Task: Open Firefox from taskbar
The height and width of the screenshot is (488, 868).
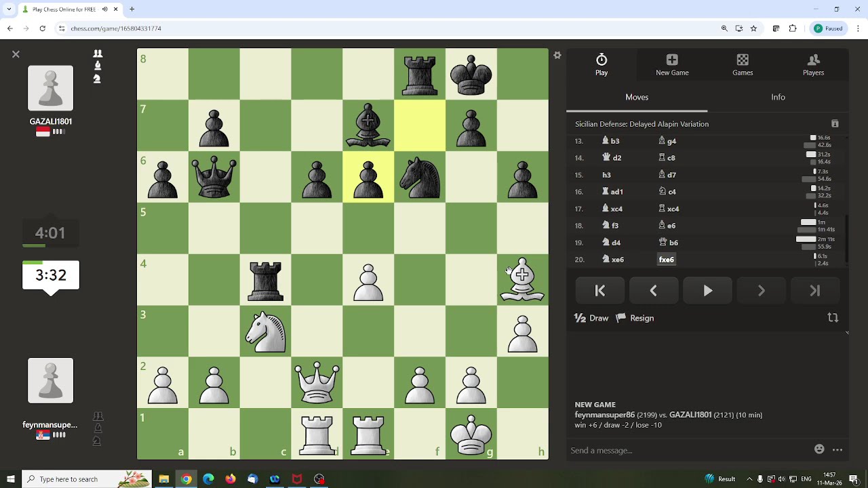Action: [231, 479]
